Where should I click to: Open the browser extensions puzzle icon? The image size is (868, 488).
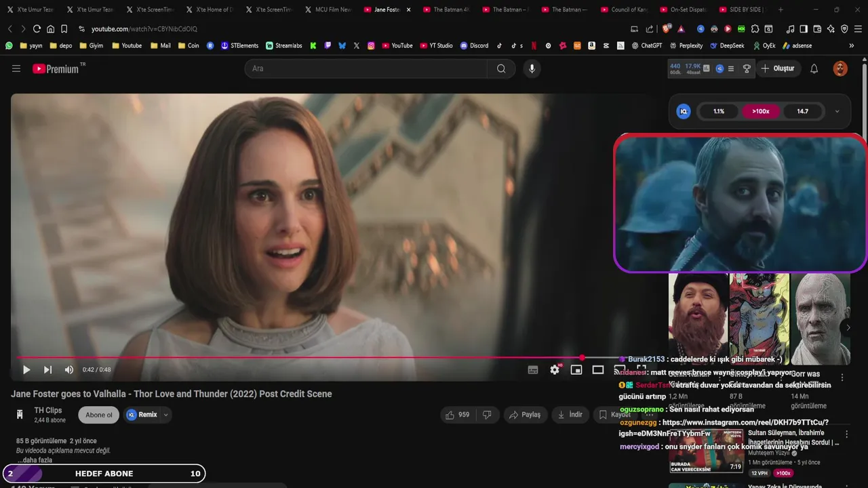click(x=755, y=29)
